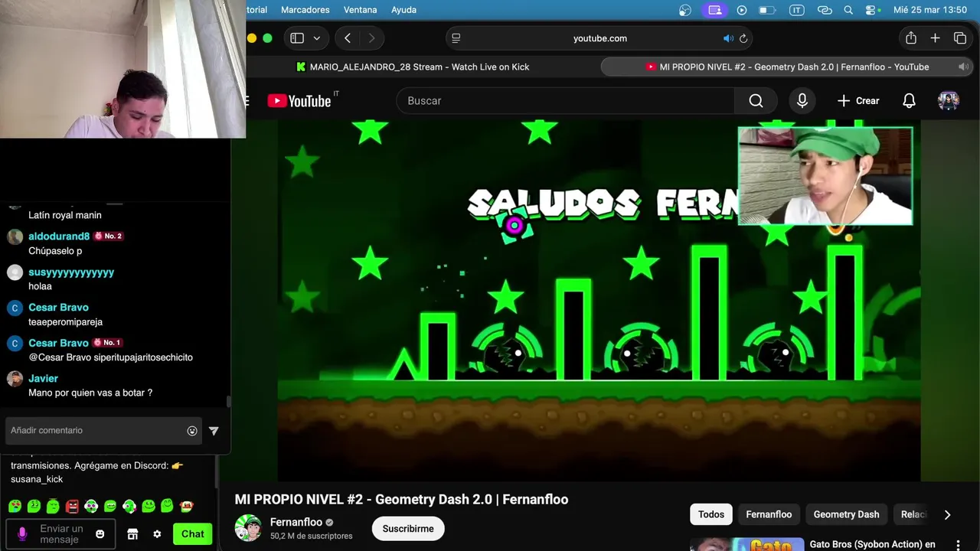Select the Geometry Dash filter chip
Image resolution: width=980 pixels, height=551 pixels.
(x=846, y=514)
